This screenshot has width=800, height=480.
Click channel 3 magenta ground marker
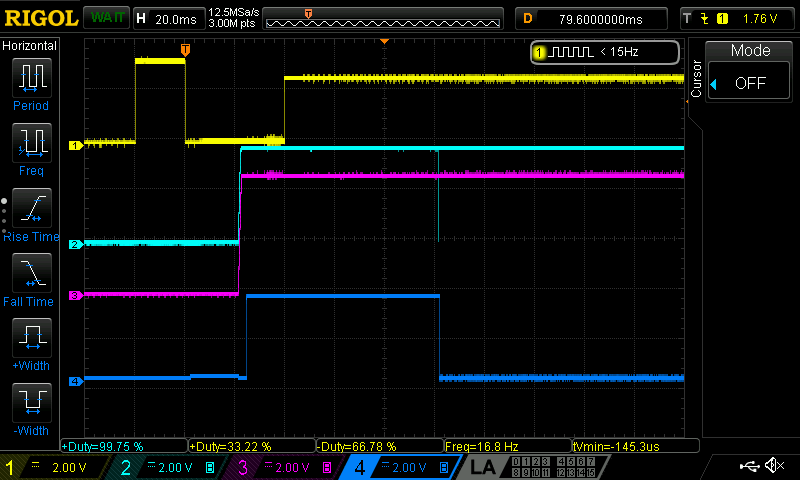pyautogui.click(x=76, y=295)
